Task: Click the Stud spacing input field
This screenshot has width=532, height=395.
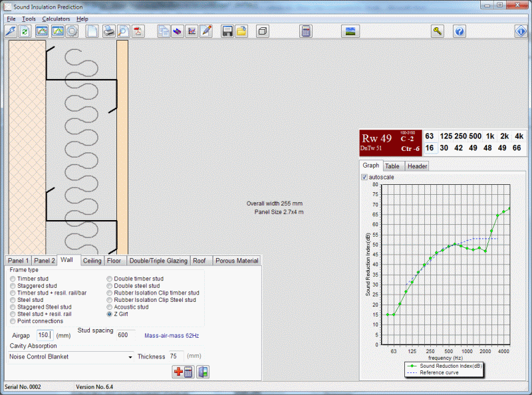Action: [126, 335]
